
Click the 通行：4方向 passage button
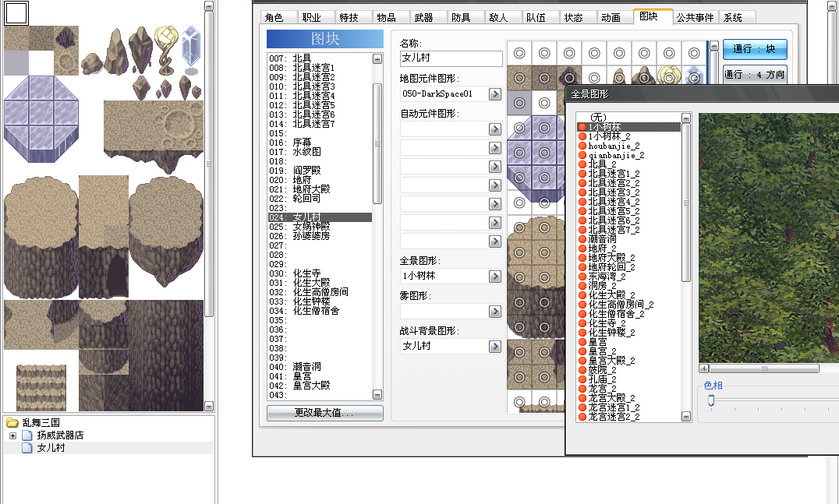coord(755,75)
